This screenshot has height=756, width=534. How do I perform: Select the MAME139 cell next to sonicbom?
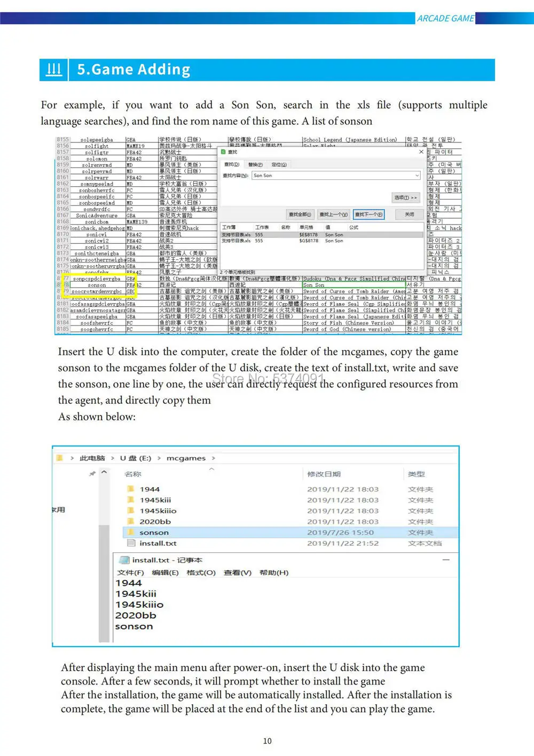[142, 222]
